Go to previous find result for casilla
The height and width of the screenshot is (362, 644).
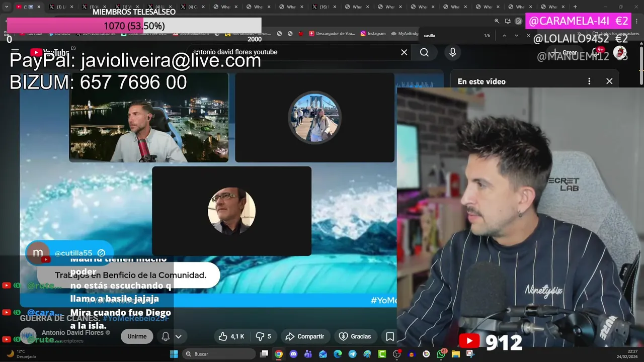pos(504,35)
